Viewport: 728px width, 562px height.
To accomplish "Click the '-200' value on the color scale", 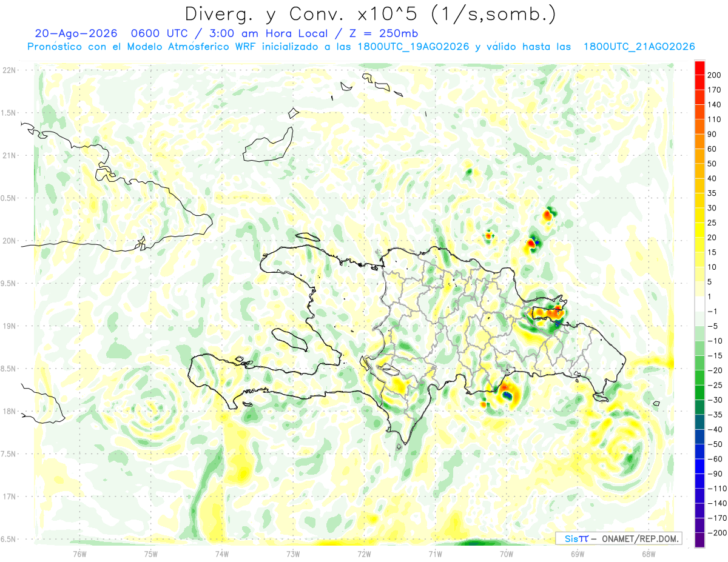I will pyautogui.click(x=716, y=532).
